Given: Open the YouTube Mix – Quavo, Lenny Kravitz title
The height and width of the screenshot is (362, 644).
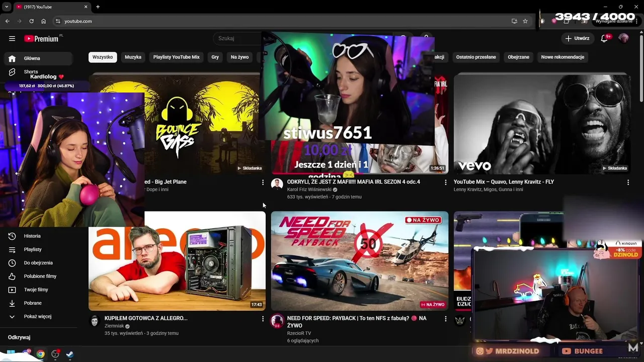Looking at the screenshot, I should (504, 182).
